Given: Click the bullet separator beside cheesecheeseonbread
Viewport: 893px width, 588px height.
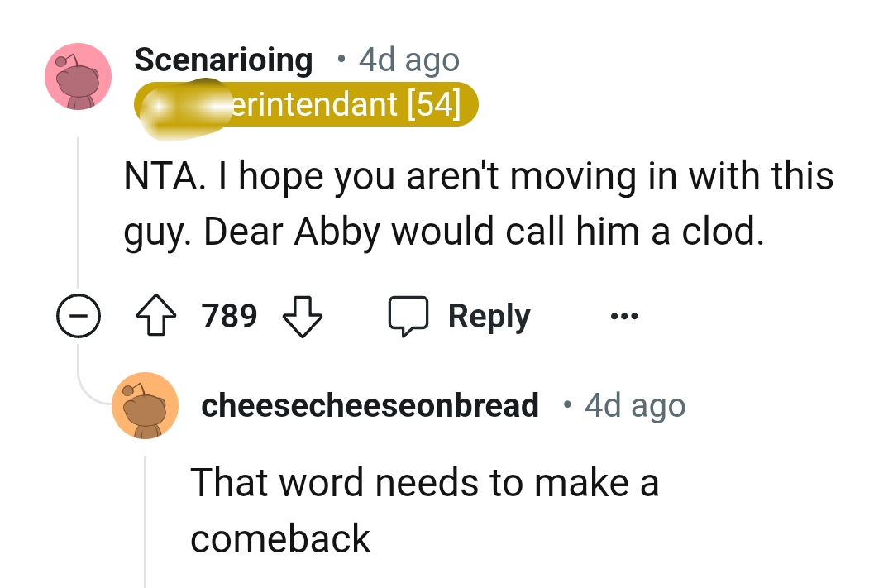Looking at the screenshot, I should pos(566,404).
